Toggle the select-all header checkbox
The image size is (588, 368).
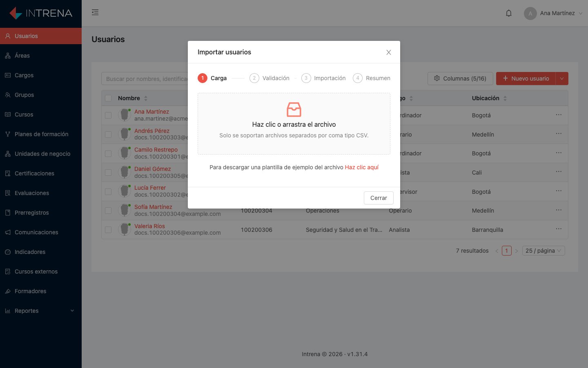[108, 98]
